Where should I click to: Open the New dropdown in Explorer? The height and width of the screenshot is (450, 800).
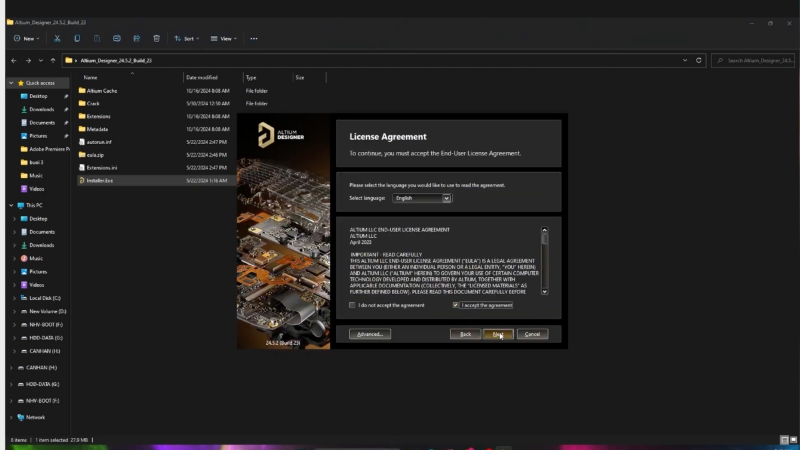click(x=26, y=39)
